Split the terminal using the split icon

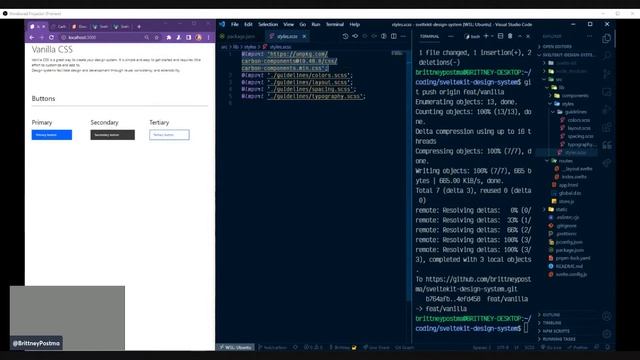(500, 36)
